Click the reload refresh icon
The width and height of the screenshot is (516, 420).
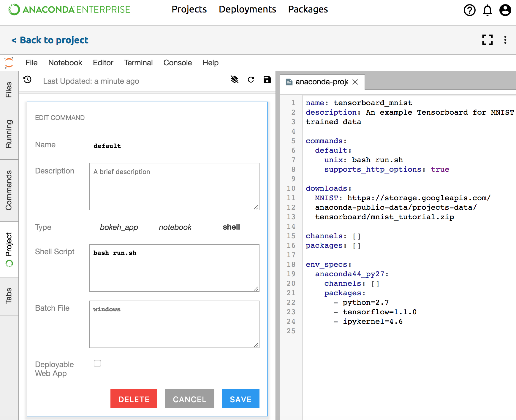[251, 80]
